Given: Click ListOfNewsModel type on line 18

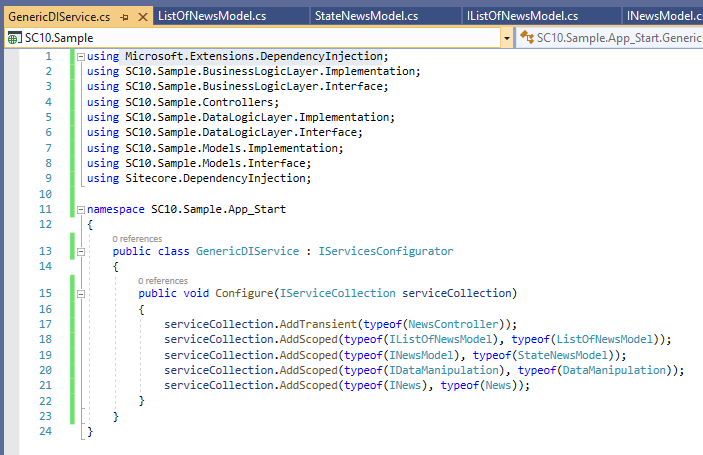Looking at the screenshot, I should 604,339.
